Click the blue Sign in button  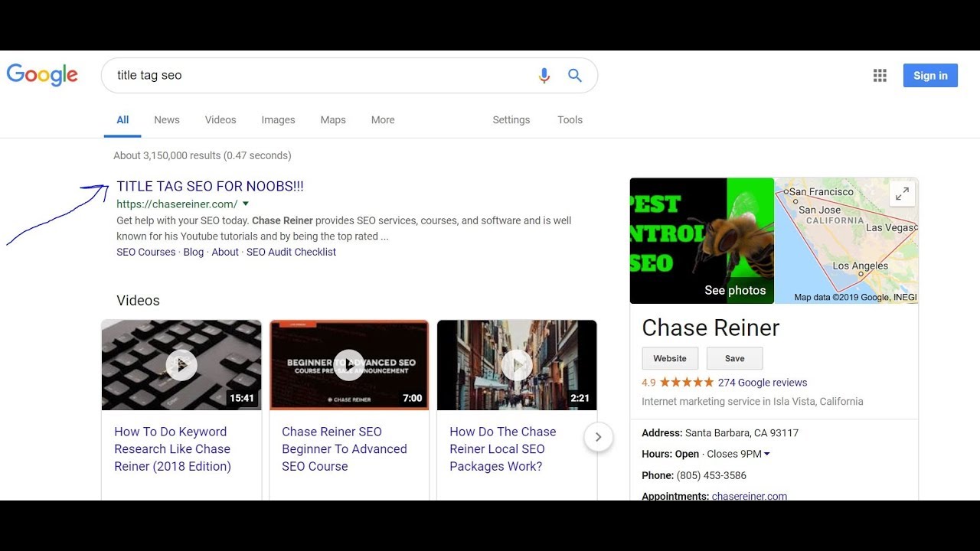[930, 76]
